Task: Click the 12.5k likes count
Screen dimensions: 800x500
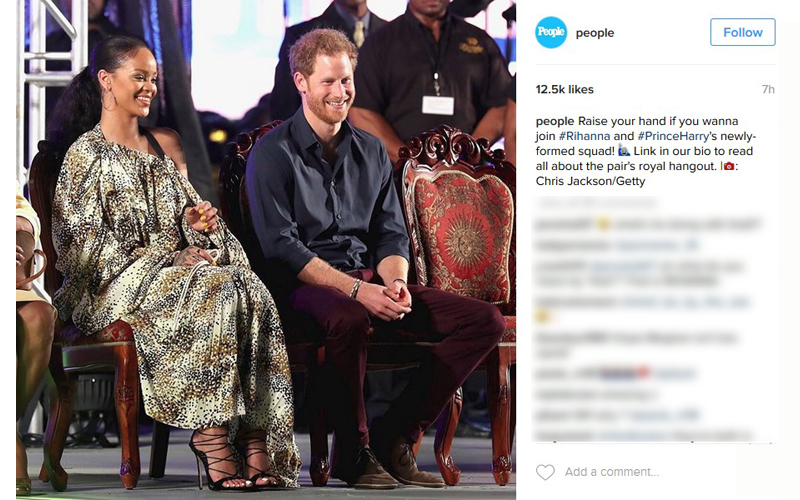Action: coord(564,89)
